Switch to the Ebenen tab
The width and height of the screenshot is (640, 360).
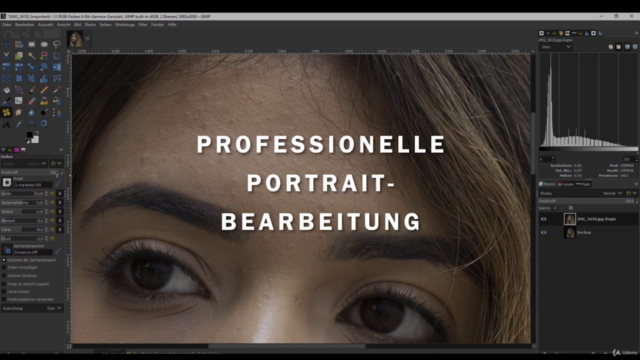point(547,184)
